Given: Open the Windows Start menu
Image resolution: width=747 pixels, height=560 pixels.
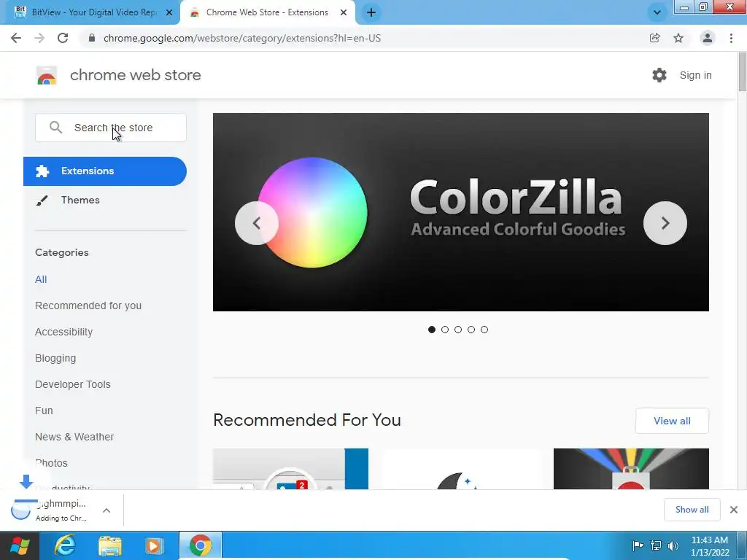Looking at the screenshot, I should 20,545.
